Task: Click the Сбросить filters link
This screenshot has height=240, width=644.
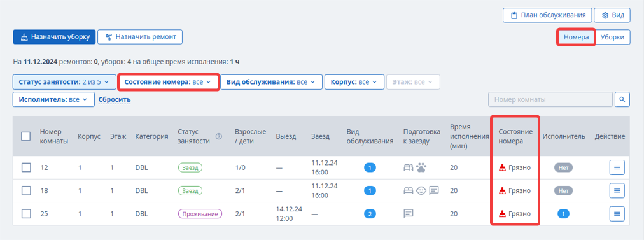Action: click(115, 99)
